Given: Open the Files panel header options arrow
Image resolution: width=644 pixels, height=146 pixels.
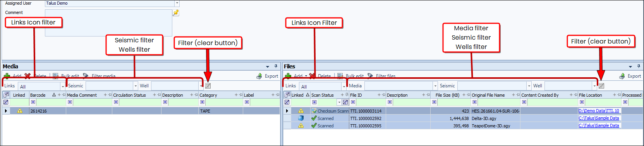Looking at the screenshot, I should pos(630,66).
